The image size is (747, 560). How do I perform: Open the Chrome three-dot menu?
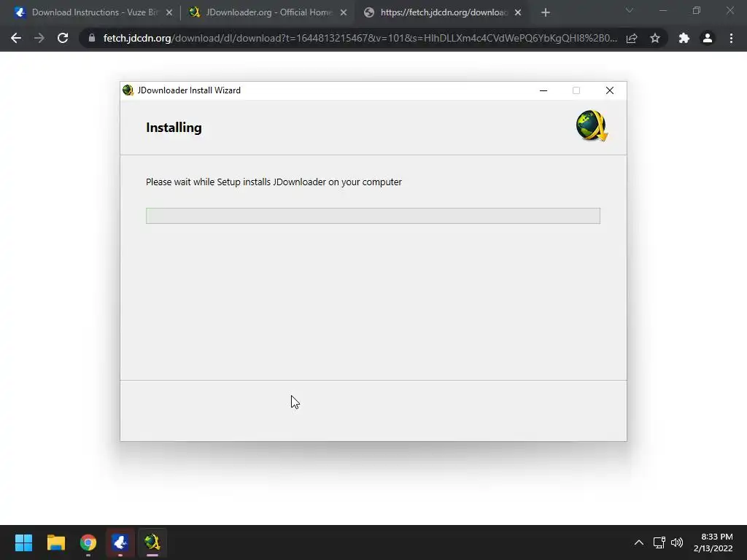[731, 38]
